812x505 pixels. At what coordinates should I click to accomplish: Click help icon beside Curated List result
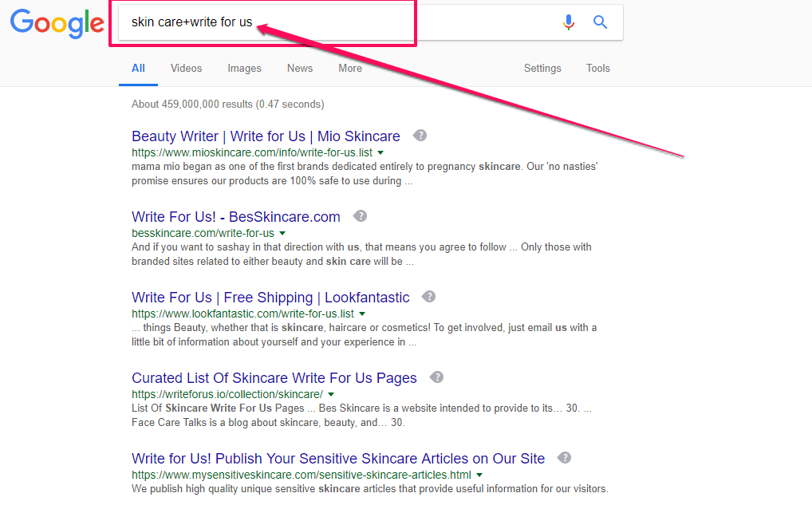click(x=436, y=377)
